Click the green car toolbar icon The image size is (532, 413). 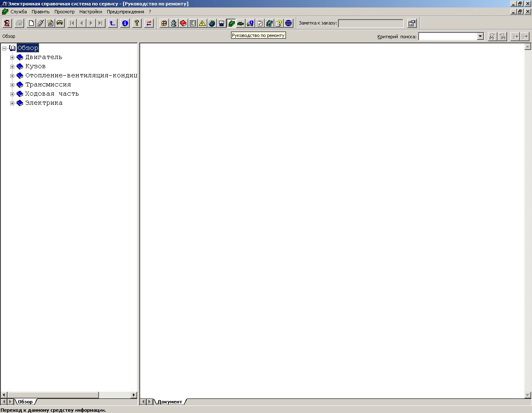tap(241, 23)
